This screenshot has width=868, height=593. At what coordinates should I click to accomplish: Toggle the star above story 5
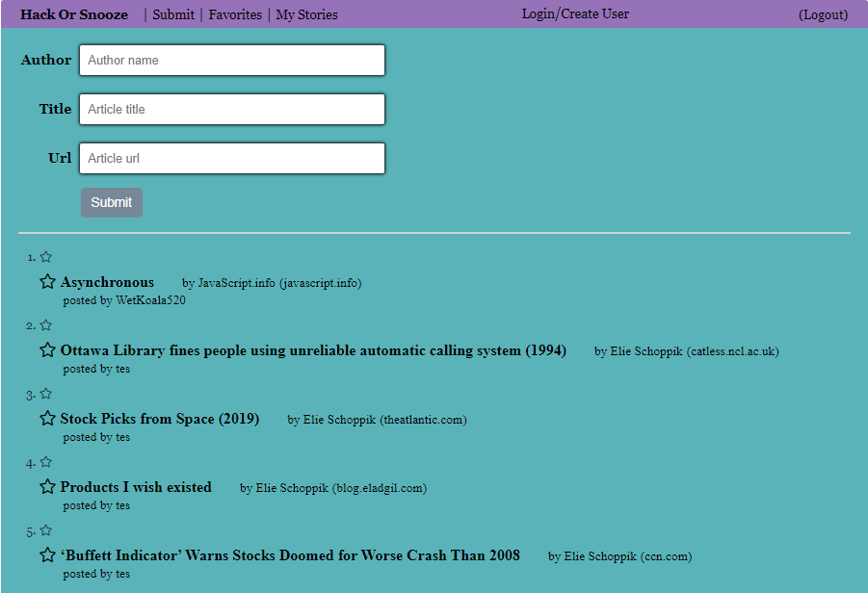click(45, 529)
